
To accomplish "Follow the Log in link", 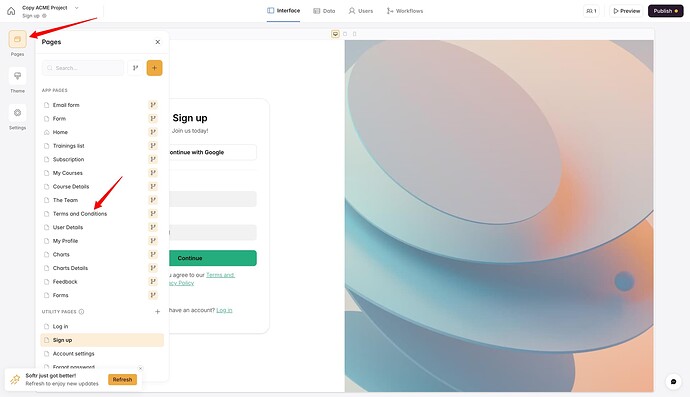I will tap(224, 310).
